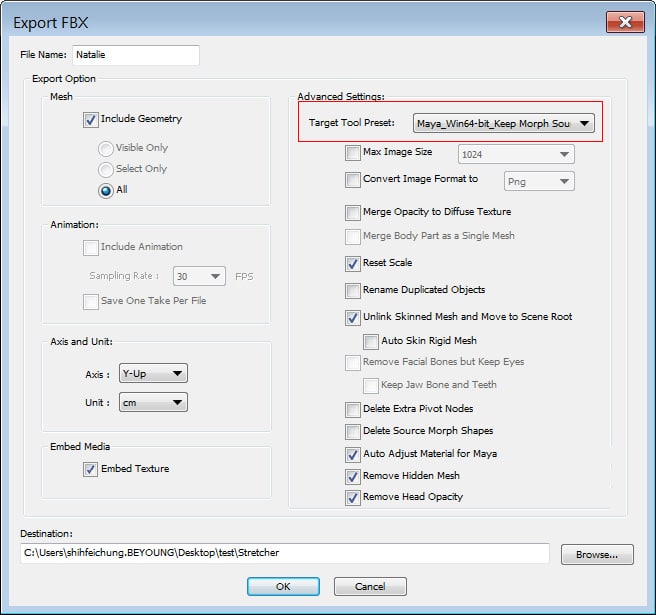The image size is (656, 615).
Task: Click the Cancel button
Action: (370, 586)
